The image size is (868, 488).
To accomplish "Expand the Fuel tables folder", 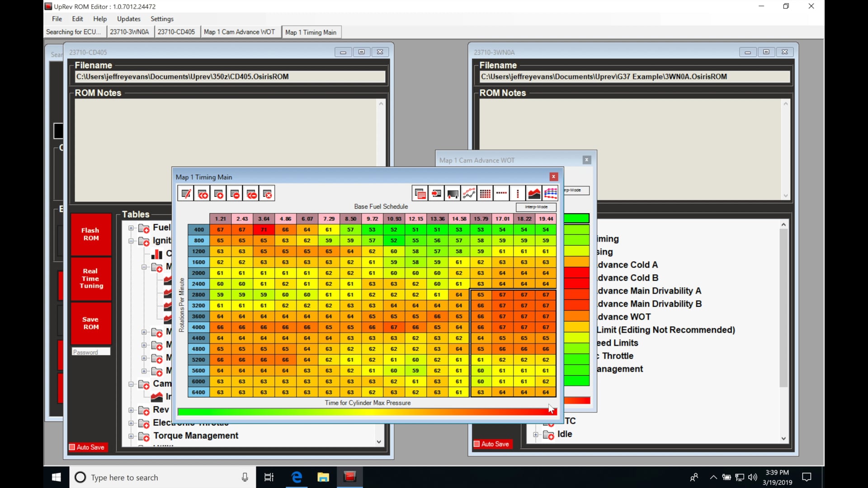I will point(131,228).
